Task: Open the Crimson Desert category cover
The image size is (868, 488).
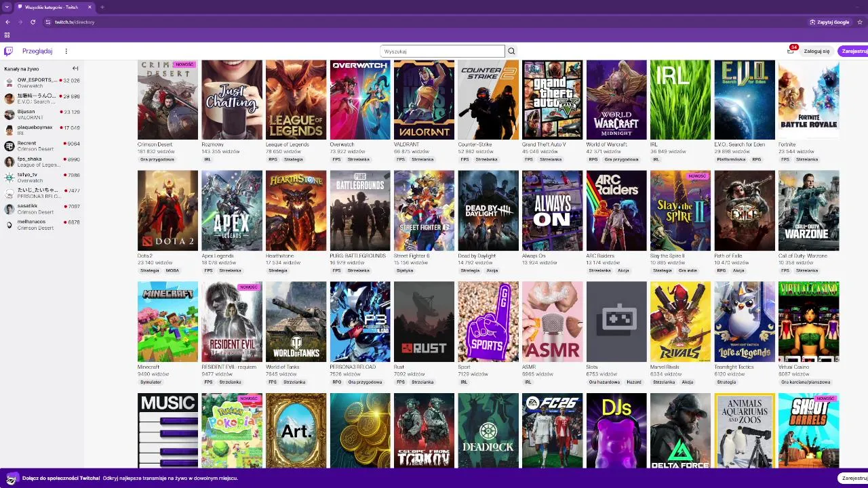Action: pos(167,100)
